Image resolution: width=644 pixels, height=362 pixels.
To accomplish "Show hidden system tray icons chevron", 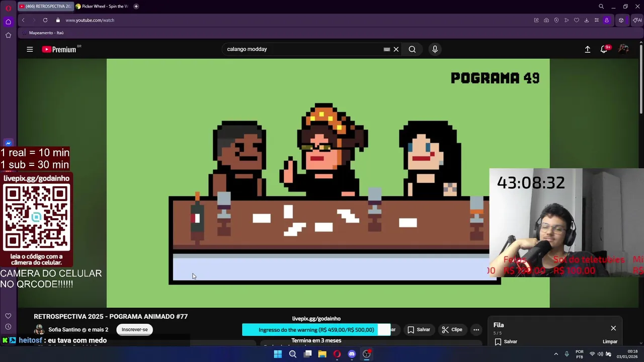I will point(556,354).
